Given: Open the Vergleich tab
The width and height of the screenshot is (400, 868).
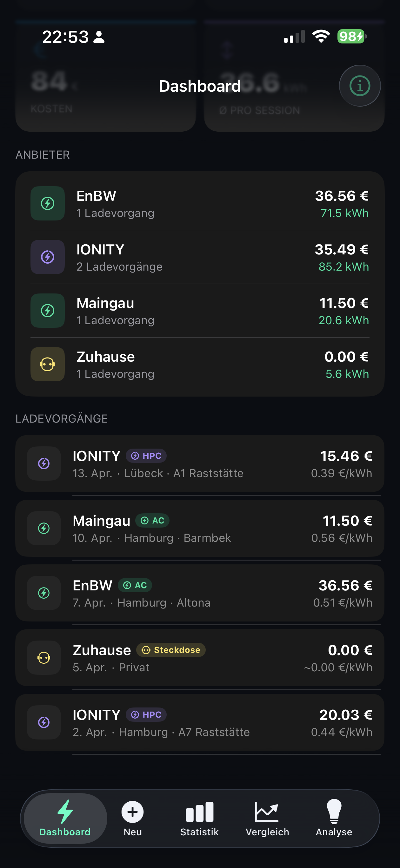Looking at the screenshot, I should [x=267, y=818].
